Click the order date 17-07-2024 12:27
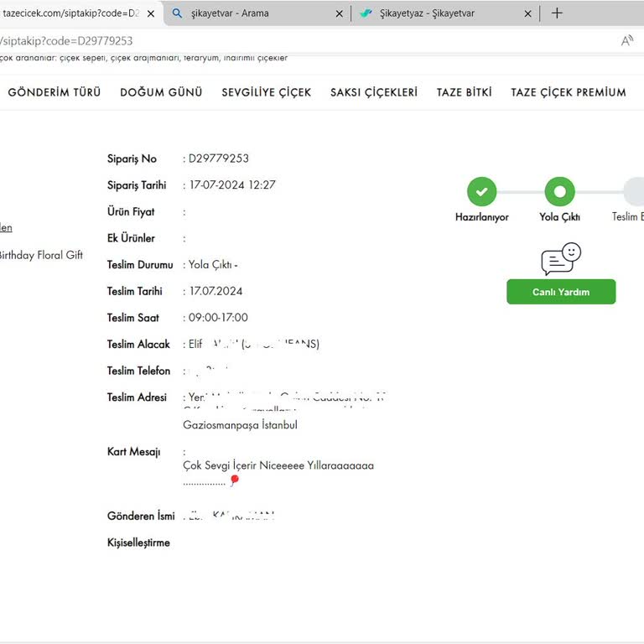644x644 pixels. [x=232, y=184]
